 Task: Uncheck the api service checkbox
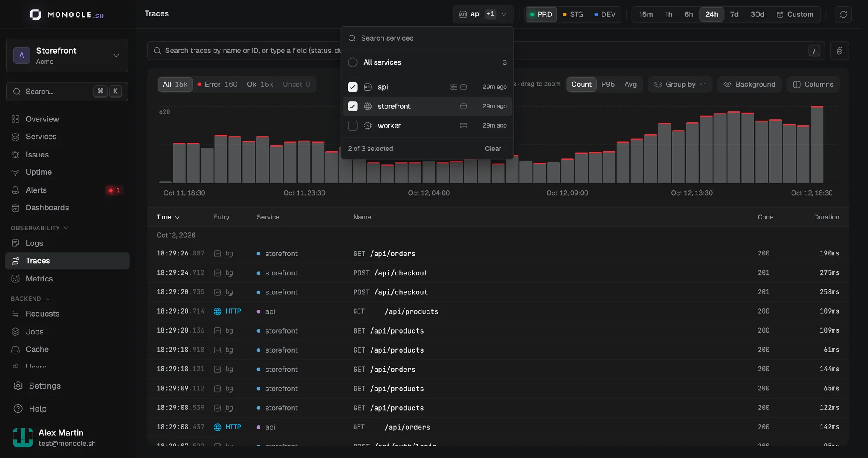coord(352,87)
